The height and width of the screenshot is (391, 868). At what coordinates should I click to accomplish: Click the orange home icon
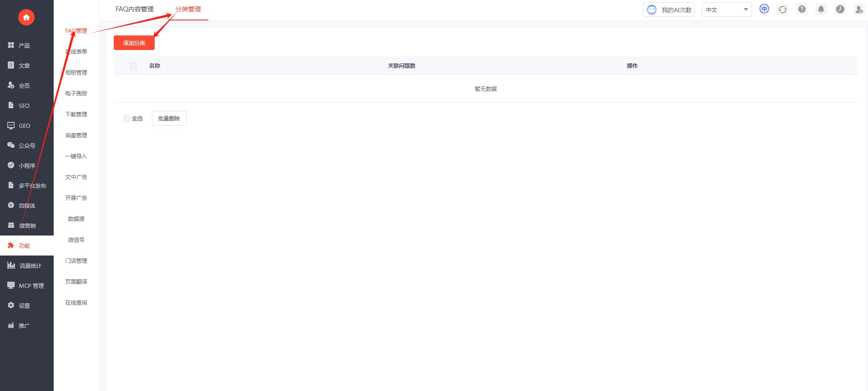pos(26,17)
